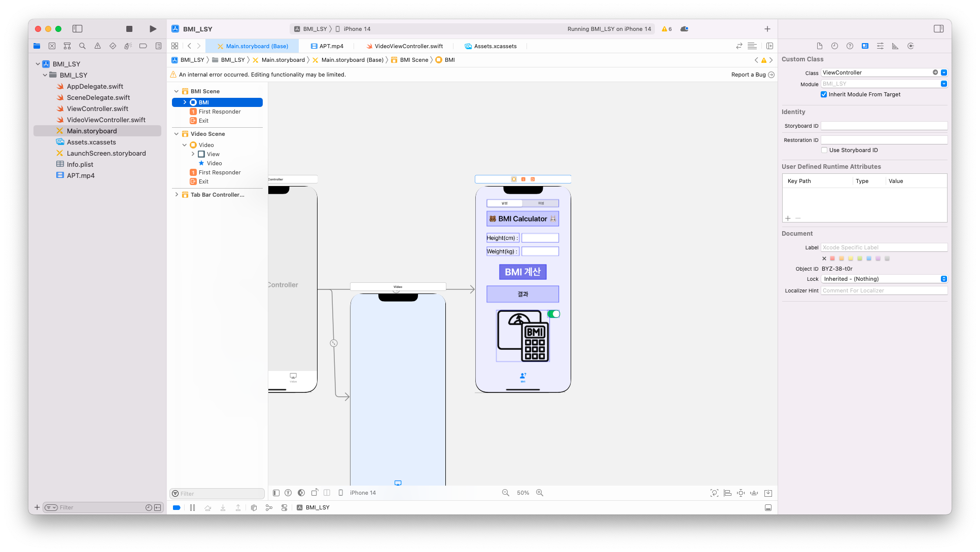Open the Library with plus button
Screen dimensions: 980x552
click(767, 29)
